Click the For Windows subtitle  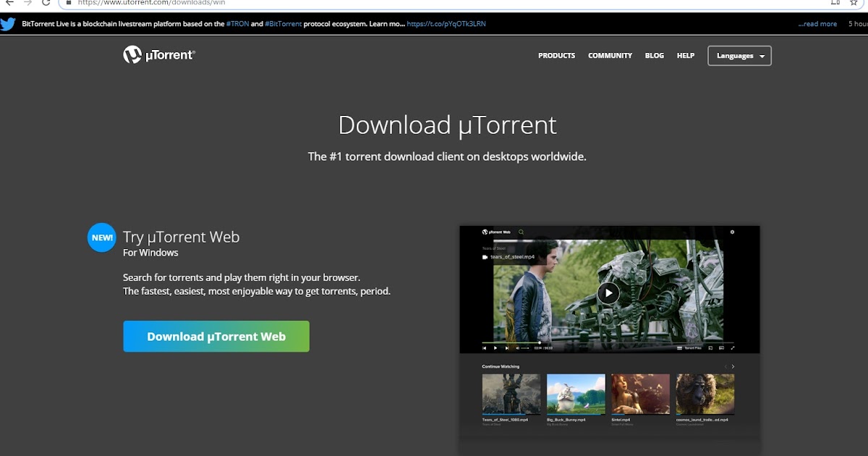(150, 253)
